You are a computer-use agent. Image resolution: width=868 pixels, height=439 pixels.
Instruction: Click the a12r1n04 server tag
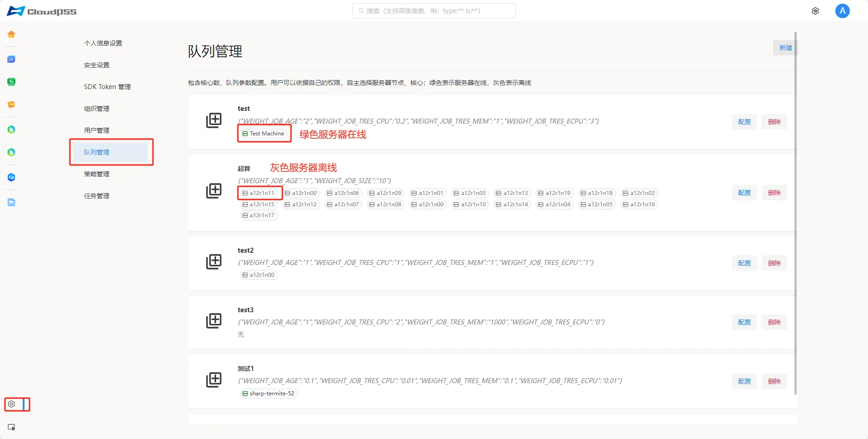tap(554, 205)
